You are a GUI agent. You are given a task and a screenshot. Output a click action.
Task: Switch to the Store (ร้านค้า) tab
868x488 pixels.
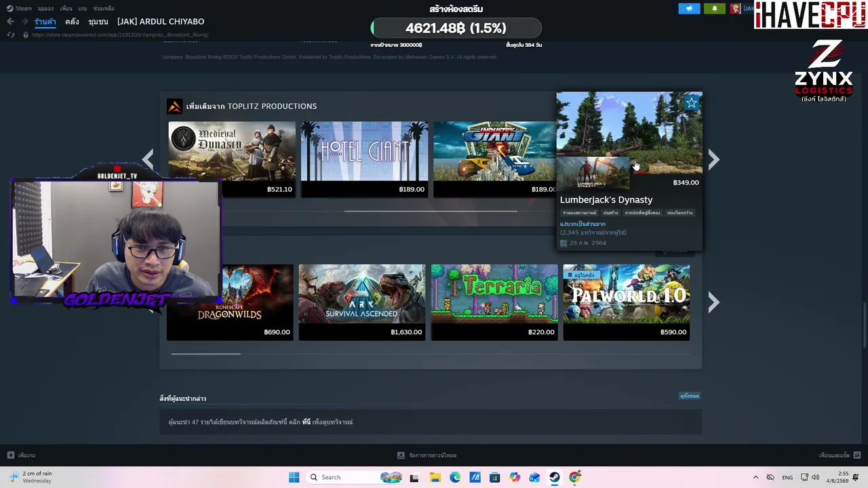coord(45,22)
